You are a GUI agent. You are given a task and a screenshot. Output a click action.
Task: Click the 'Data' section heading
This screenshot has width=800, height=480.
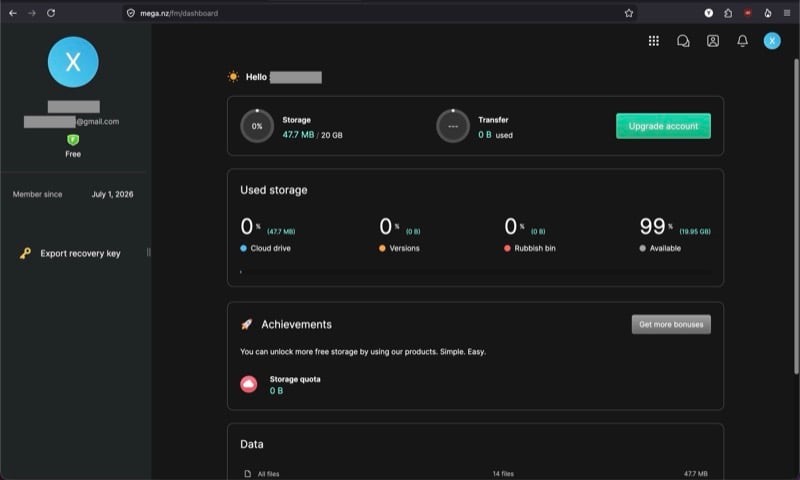pos(252,444)
